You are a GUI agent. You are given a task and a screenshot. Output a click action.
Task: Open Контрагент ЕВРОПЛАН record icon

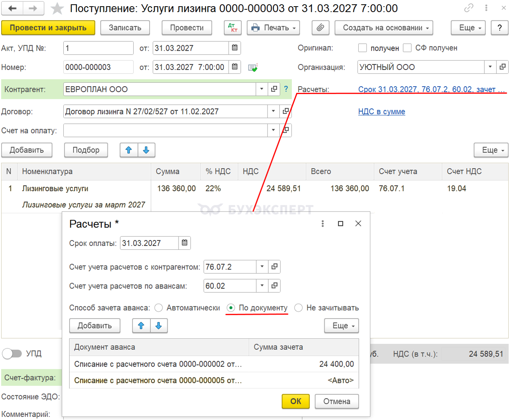click(274, 89)
